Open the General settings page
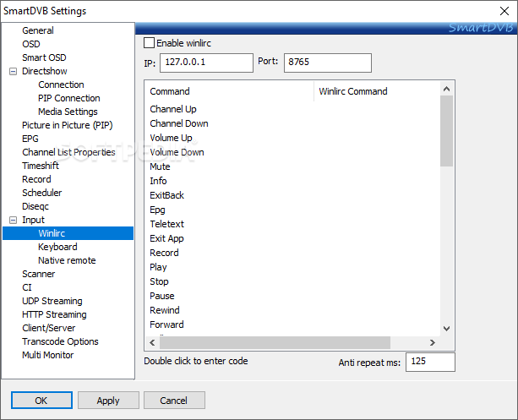This screenshot has height=420, width=518. (38, 30)
